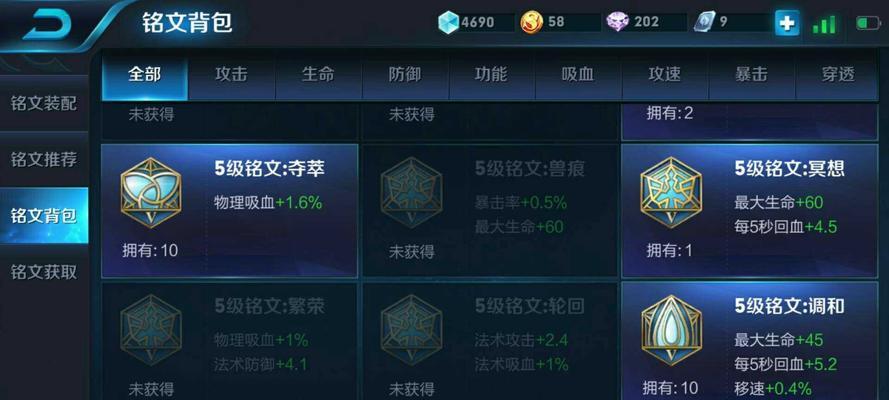This screenshot has width=889, height=400.
Task: Switch to the 穿透 filter tab
Action: click(838, 74)
